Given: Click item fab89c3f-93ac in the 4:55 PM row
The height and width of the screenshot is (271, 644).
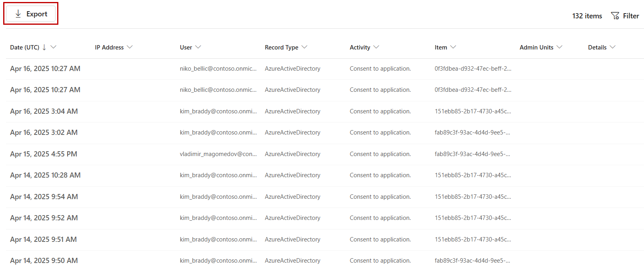Looking at the screenshot, I should point(473,154).
